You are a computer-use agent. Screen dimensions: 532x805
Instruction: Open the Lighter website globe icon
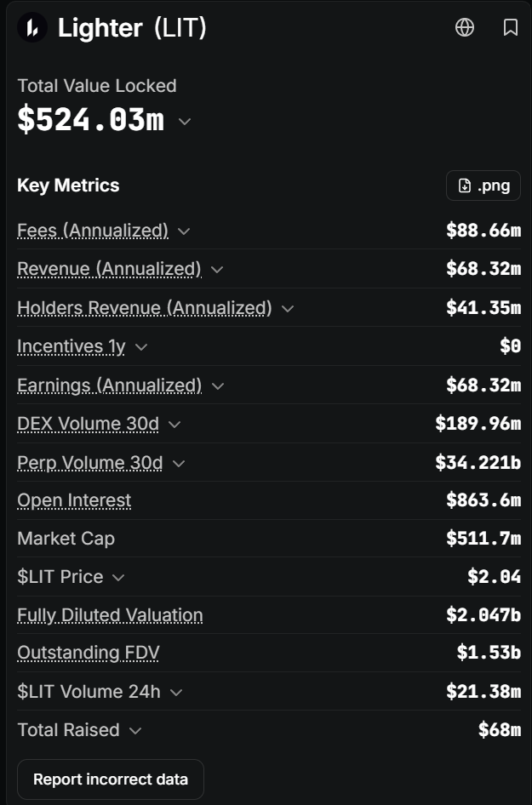pos(465,27)
